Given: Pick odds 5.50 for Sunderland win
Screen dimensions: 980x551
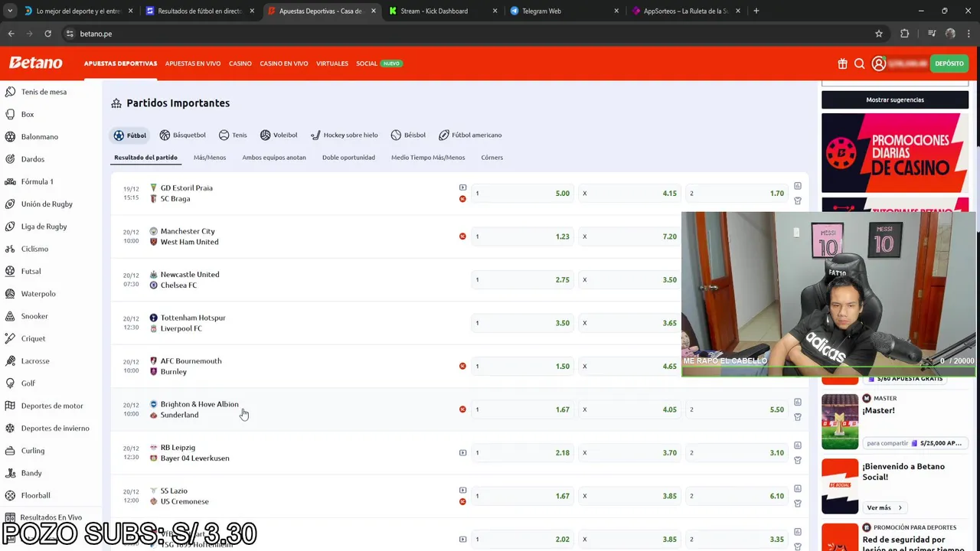Looking at the screenshot, I should [x=737, y=409].
